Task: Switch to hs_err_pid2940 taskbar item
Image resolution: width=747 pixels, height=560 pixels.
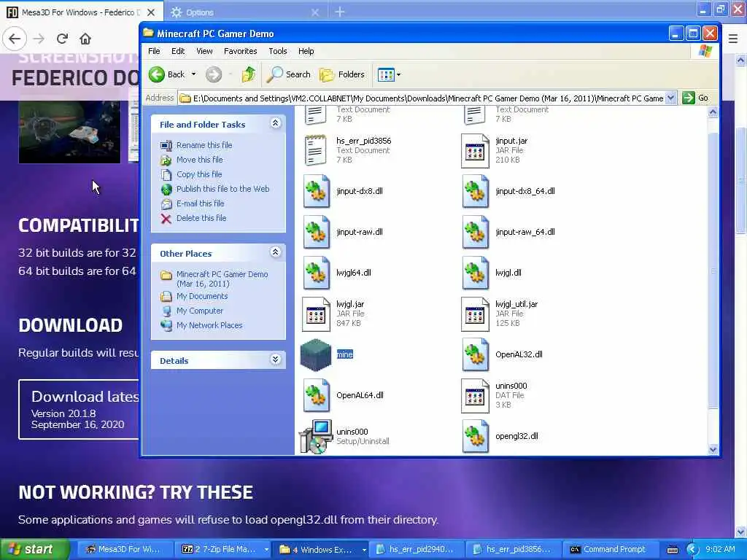Action: 415,549
